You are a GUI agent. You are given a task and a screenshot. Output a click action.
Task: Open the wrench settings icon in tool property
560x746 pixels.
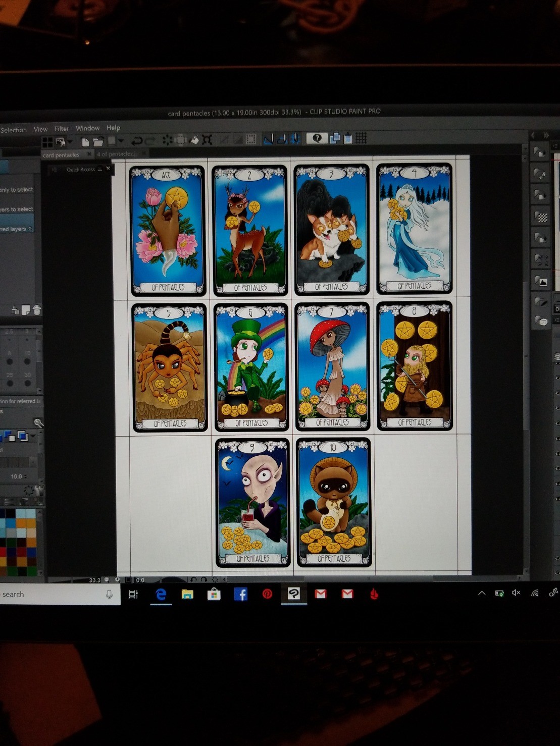point(38,422)
